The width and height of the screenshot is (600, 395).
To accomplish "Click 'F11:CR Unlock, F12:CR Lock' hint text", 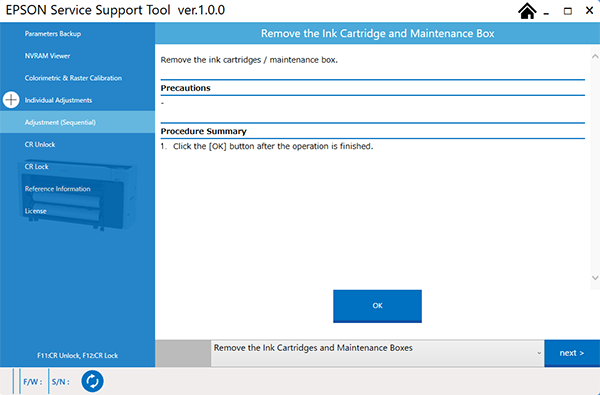I will click(77, 356).
